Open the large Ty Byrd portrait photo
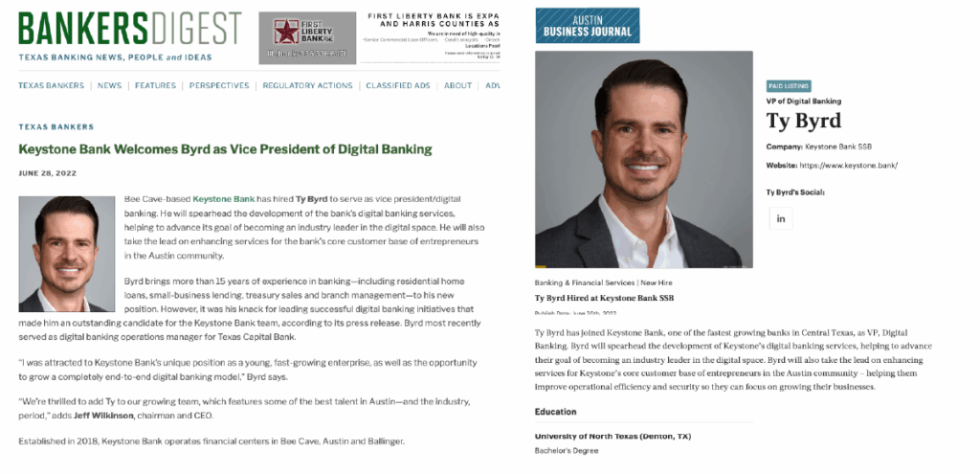980x474 pixels. pyautogui.click(x=644, y=160)
